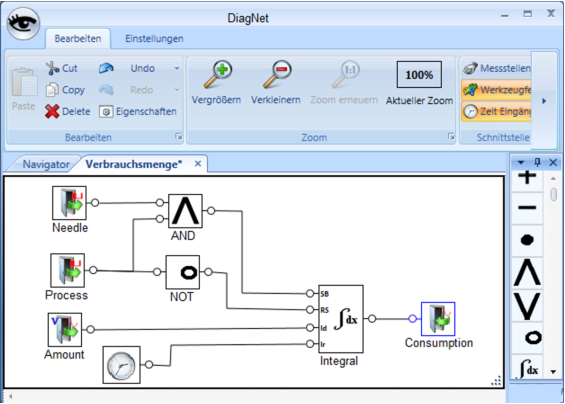Open the Undo dropdown arrow

click(177, 68)
